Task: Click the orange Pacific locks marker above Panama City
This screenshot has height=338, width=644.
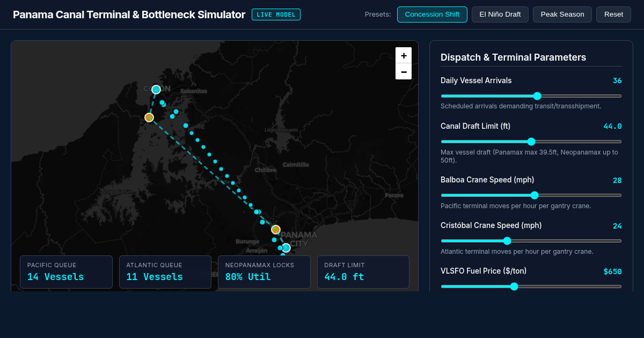Action: coord(276,230)
